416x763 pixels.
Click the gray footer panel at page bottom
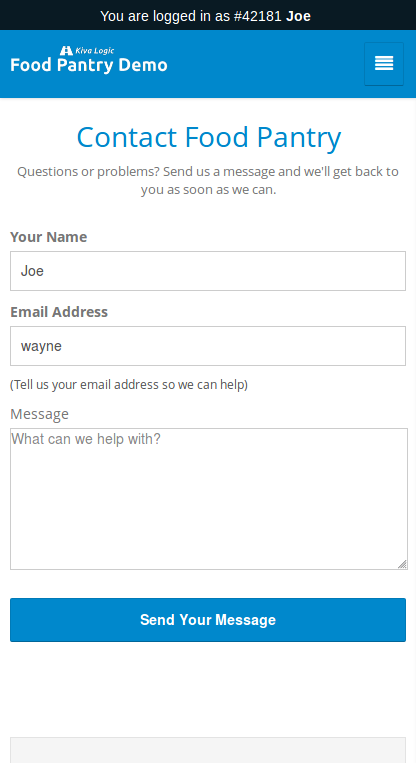[x=208, y=750]
